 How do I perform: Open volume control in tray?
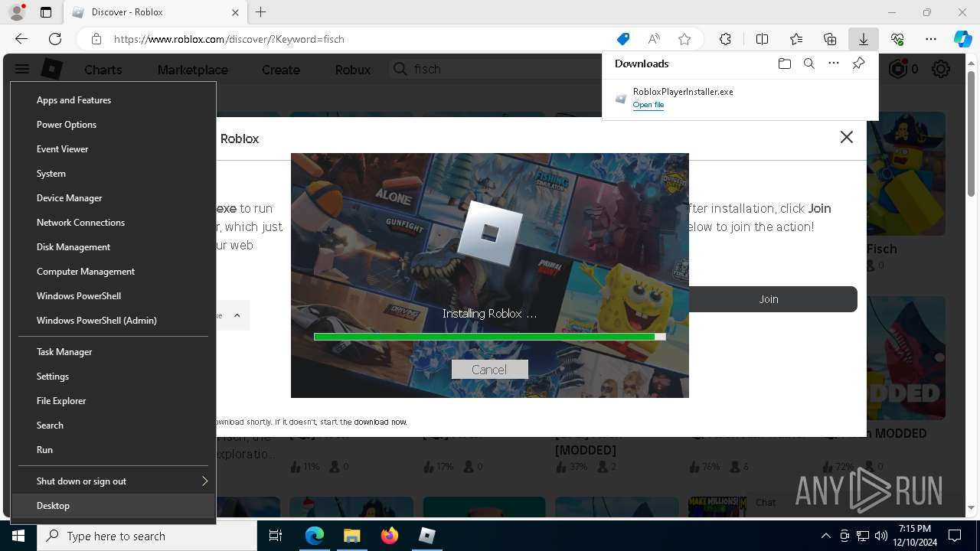click(880, 536)
